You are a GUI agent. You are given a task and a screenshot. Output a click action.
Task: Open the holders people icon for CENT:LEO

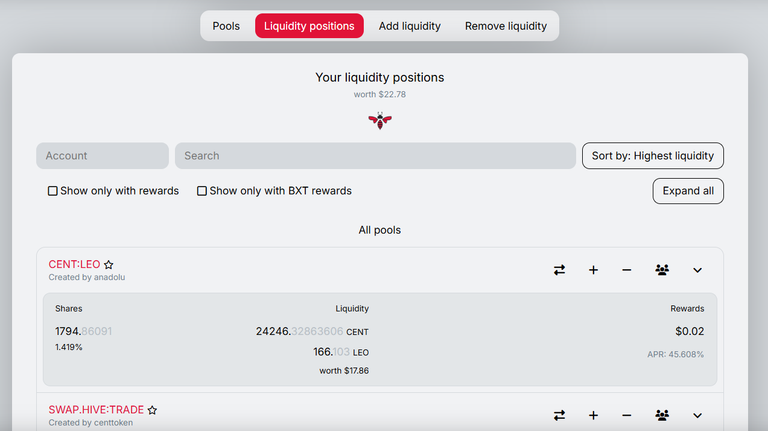[662, 270]
